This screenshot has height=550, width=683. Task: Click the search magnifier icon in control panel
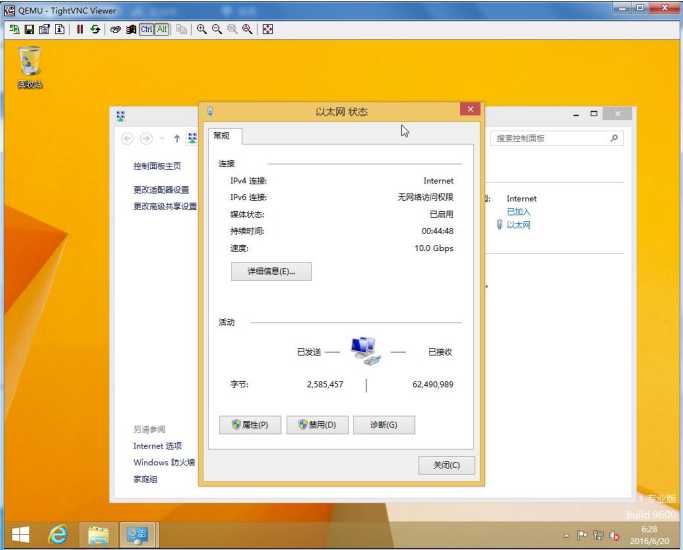tap(614, 138)
